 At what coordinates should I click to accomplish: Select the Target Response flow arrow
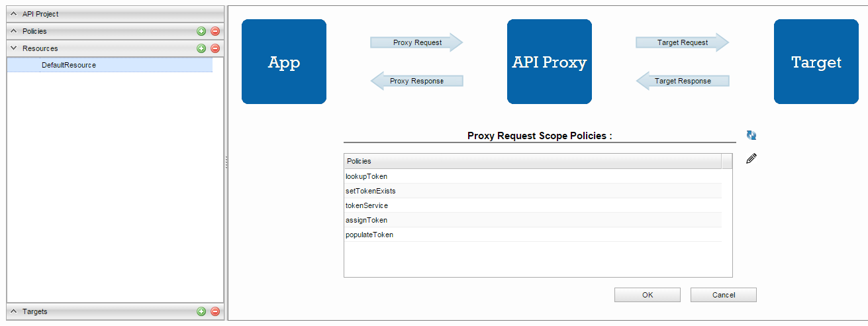(x=683, y=81)
